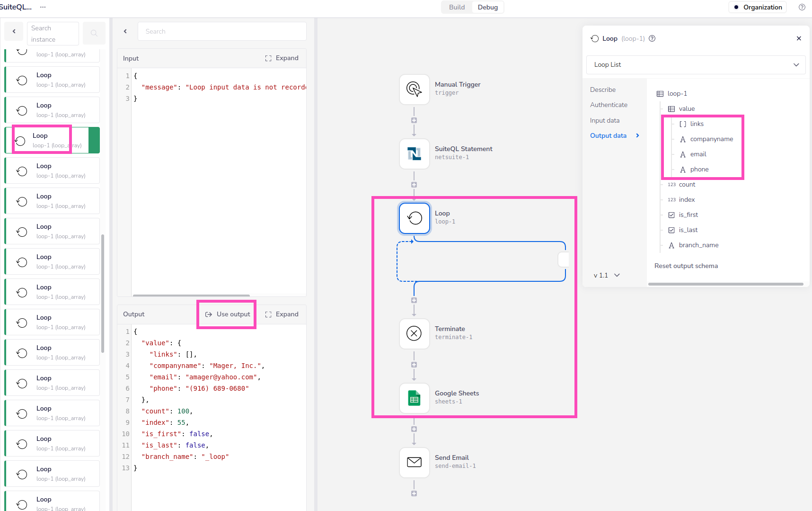Open the Terminate node icon
Screen dimensions: 812x511
(x=414, y=333)
